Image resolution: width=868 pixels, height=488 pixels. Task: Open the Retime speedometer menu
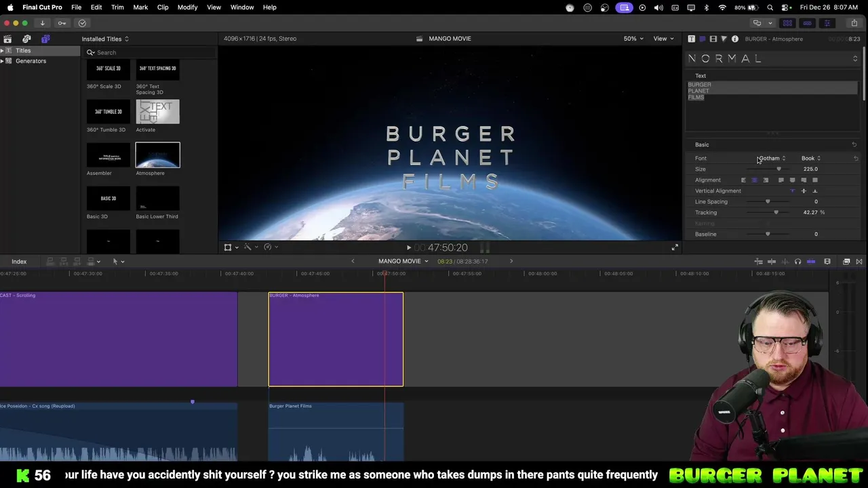click(x=271, y=247)
